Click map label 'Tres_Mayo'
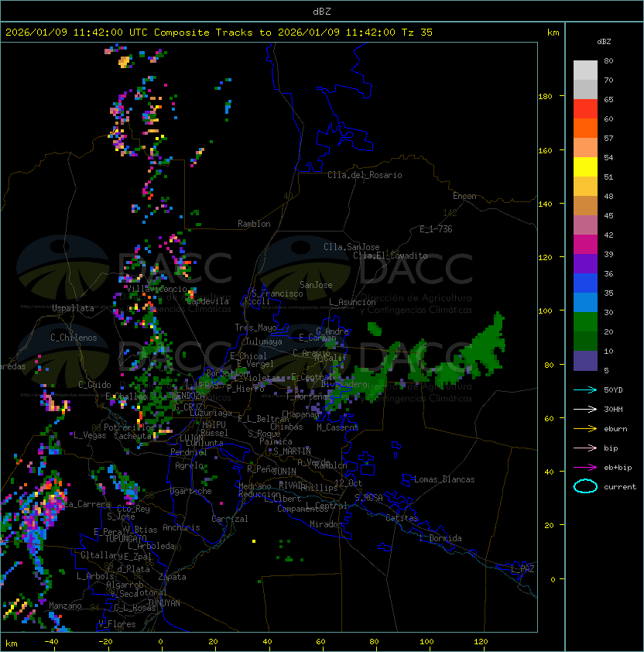Screen dimensions: 644x652 [x=255, y=328]
